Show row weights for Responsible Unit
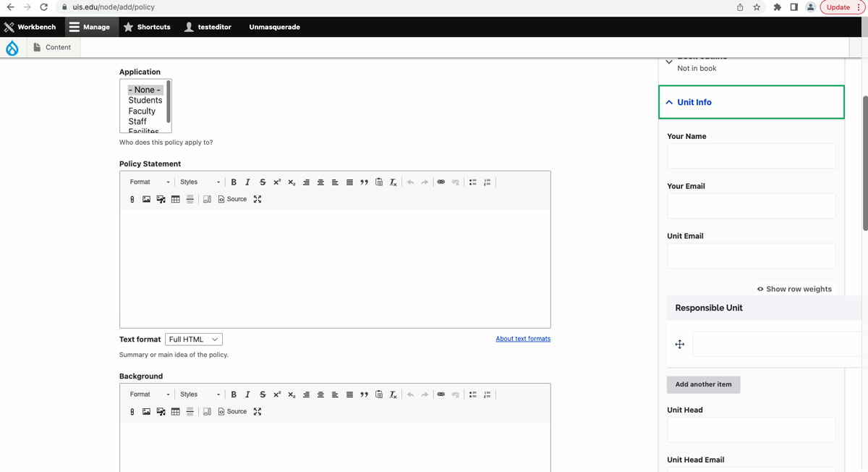The image size is (868, 472). coord(794,289)
